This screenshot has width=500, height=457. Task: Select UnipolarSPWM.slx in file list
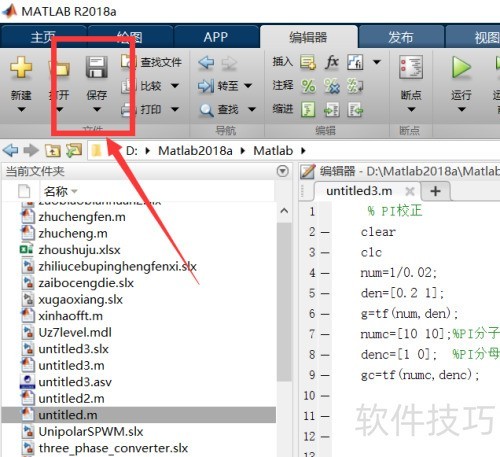click(x=91, y=432)
